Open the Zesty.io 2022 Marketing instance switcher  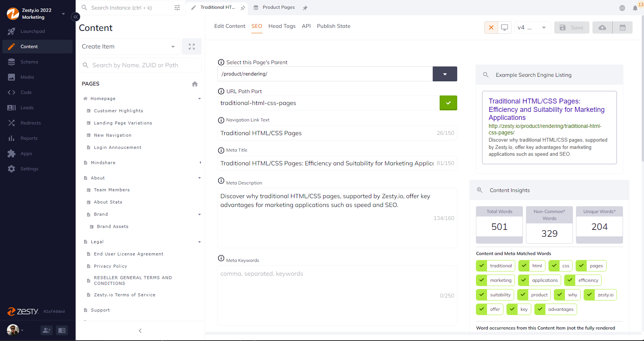[36, 14]
